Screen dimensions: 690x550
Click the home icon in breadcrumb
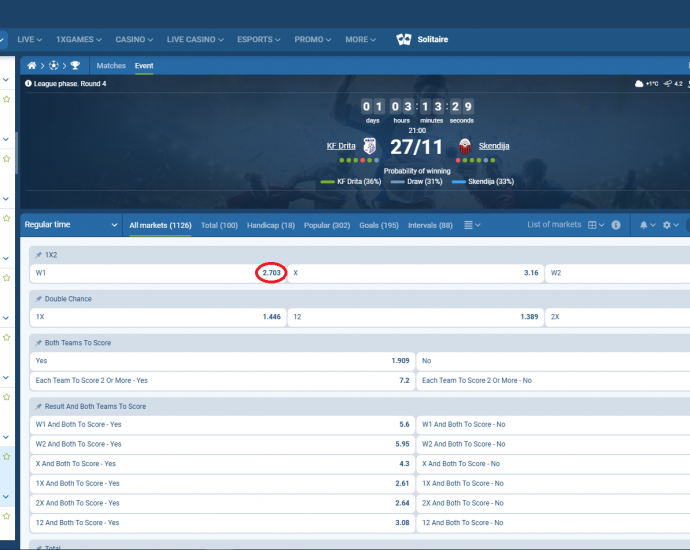click(x=32, y=66)
